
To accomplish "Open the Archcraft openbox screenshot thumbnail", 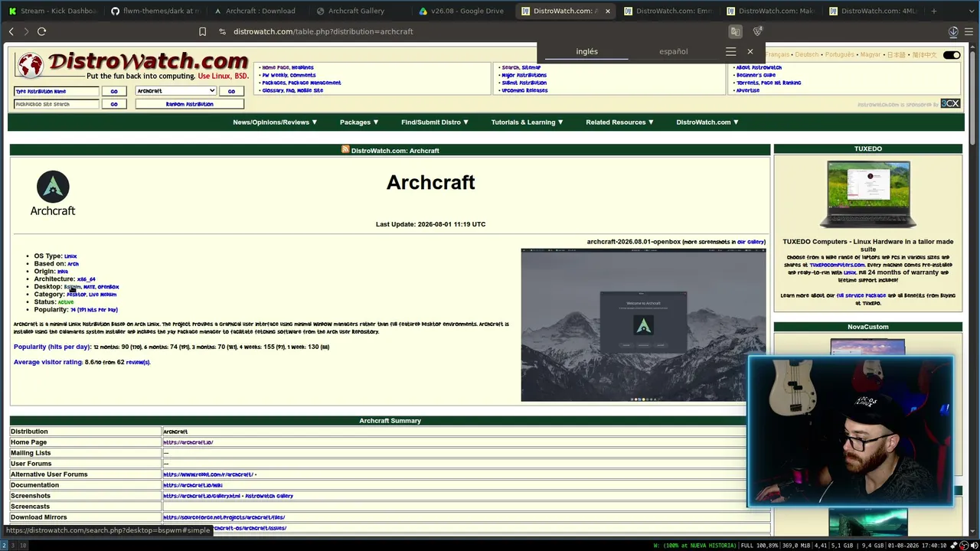I will click(x=643, y=324).
